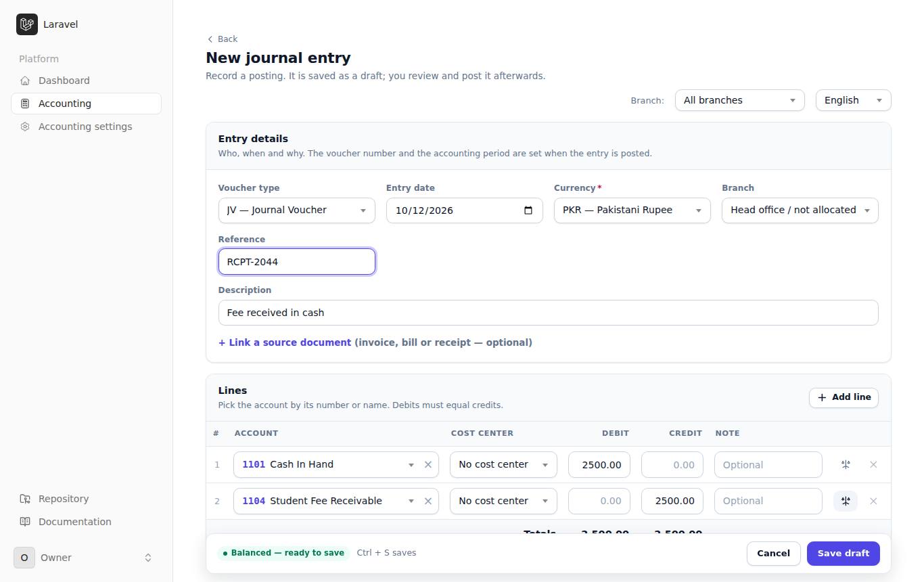Click line 2 credit amount field
The image size is (924, 582).
pyautogui.click(x=672, y=501)
